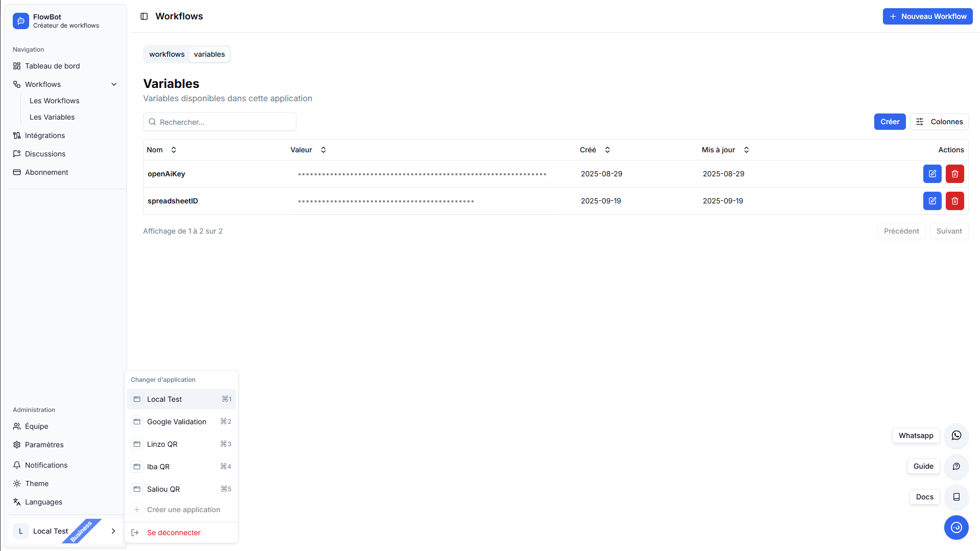This screenshot has height=551, width=980.
Task: Edit the openAiKey variable
Action: coord(932,174)
